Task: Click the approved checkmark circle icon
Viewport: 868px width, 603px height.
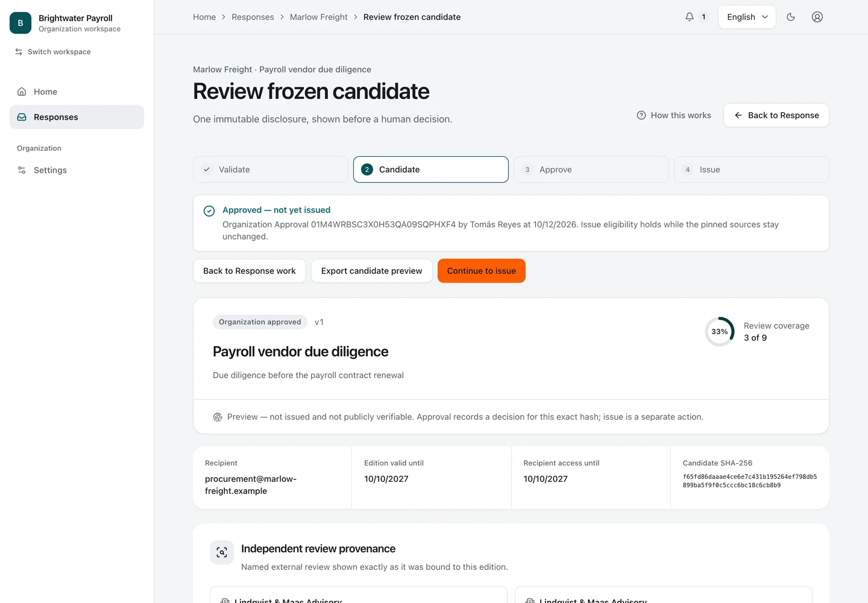Action: click(209, 211)
